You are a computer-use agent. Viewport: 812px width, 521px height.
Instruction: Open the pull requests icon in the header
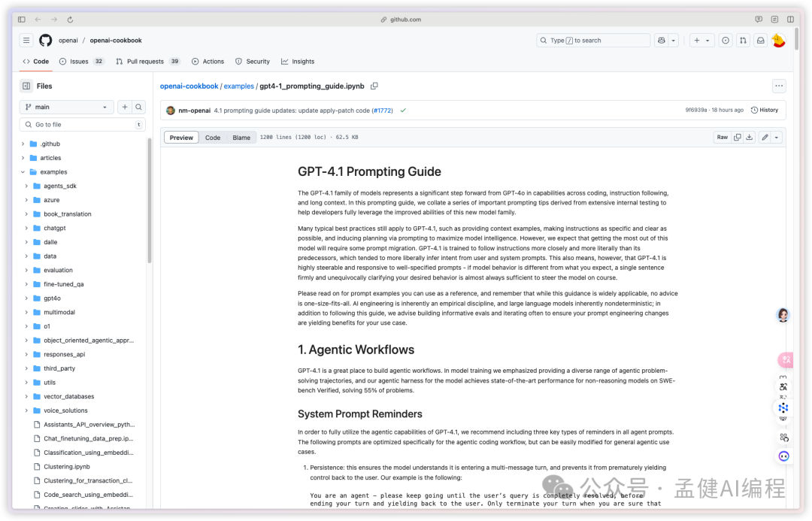[x=743, y=41]
